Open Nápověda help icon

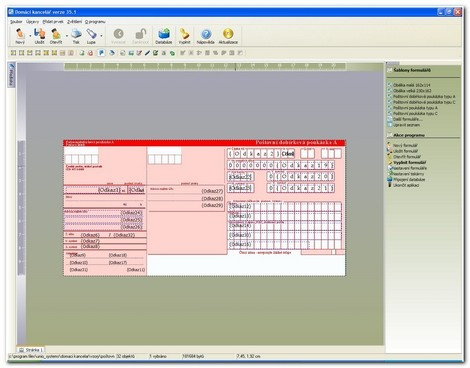point(206,34)
